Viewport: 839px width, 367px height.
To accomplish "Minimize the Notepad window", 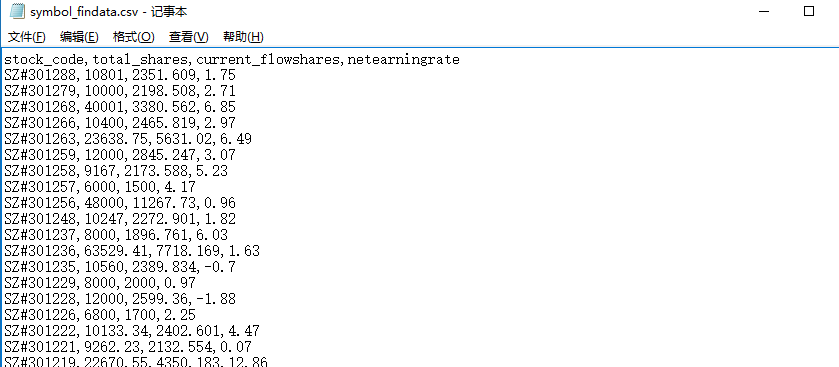I will (x=764, y=12).
